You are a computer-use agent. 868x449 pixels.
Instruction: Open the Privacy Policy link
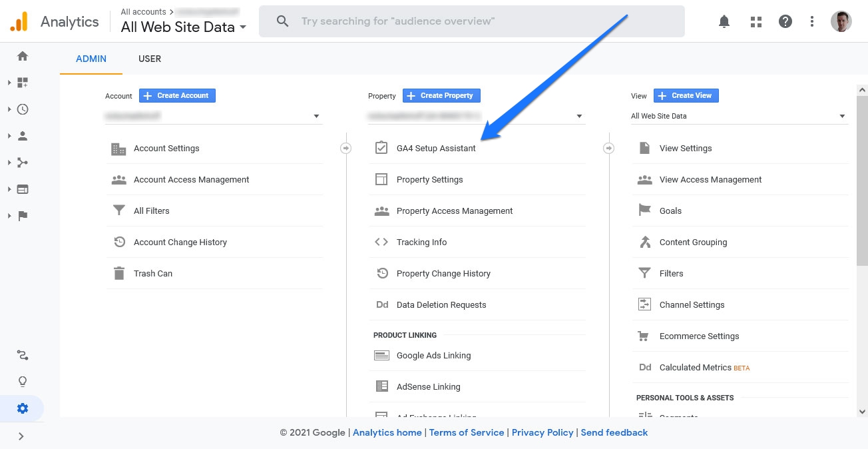pyautogui.click(x=542, y=432)
